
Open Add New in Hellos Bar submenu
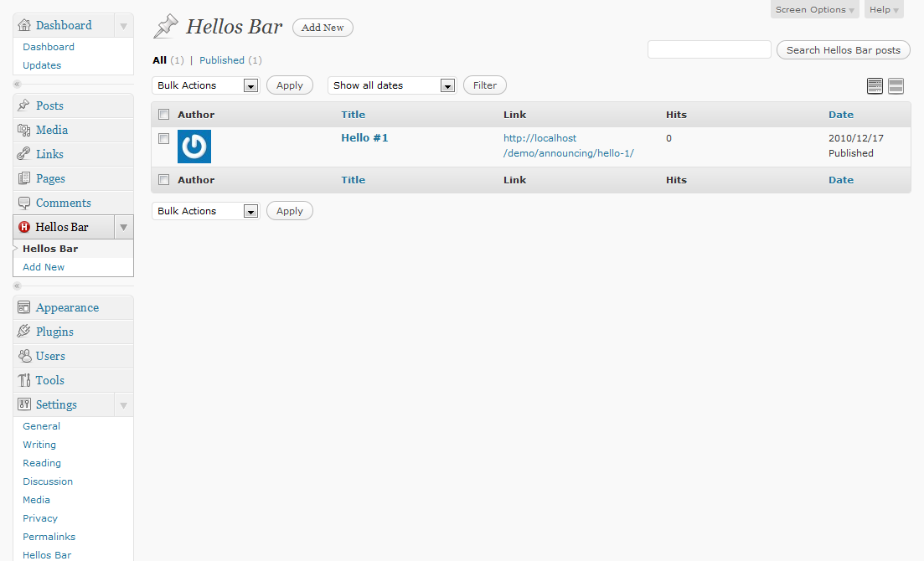(44, 266)
